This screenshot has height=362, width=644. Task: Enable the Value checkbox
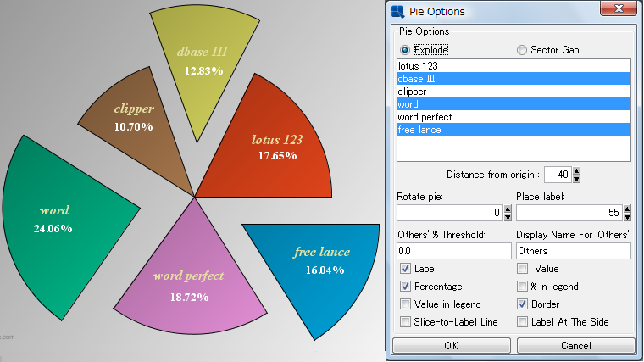[523, 269]
